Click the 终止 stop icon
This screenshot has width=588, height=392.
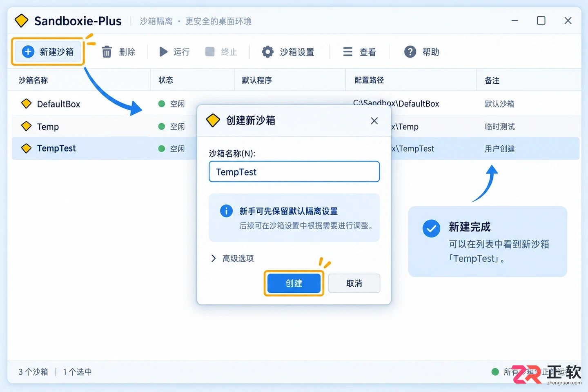(210, 51)
